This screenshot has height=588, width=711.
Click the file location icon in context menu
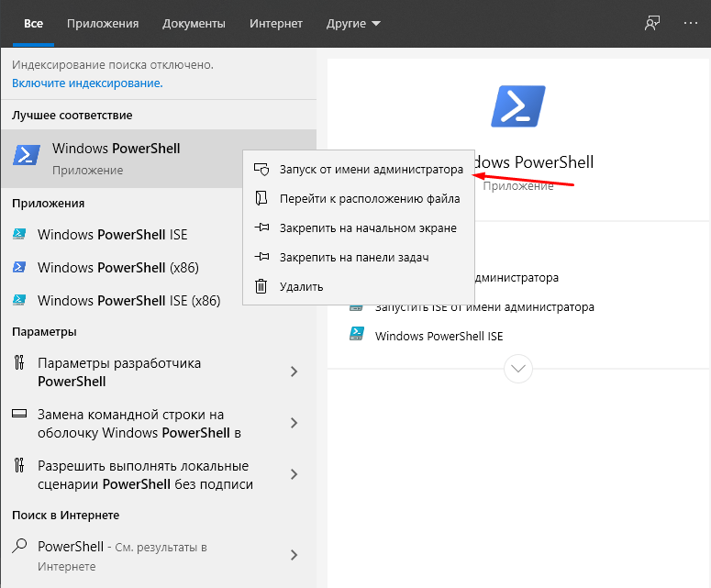(261, 198)
